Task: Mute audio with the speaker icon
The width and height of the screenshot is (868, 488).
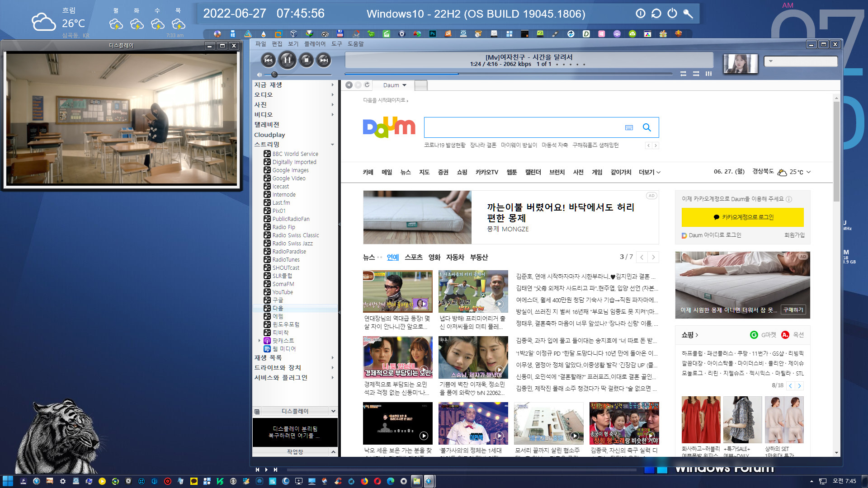Action: (259, 75)
